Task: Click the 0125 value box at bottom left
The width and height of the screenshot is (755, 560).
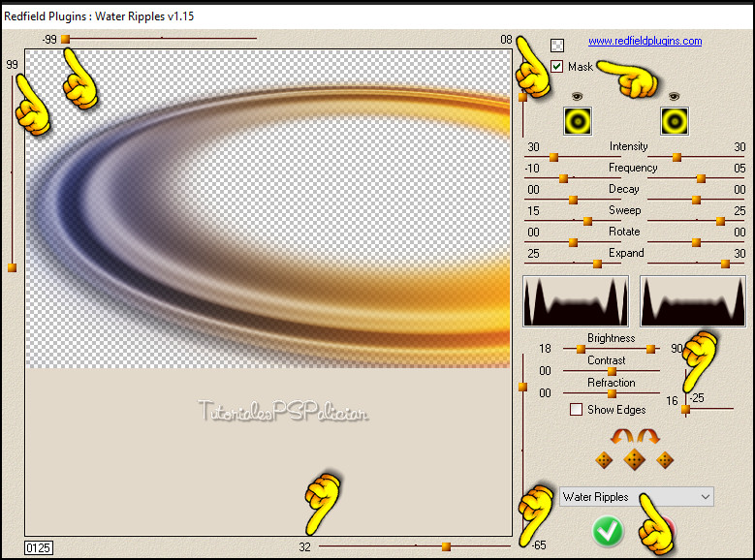Action: point(37,547)
